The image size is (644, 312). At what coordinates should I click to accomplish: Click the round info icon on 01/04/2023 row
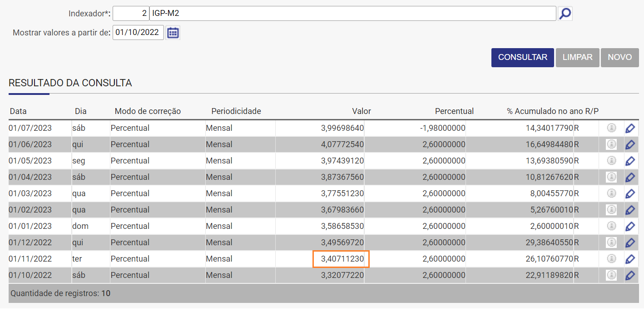pos(611,177)
